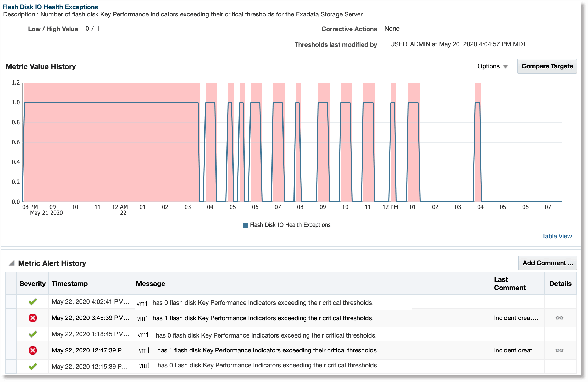
Task: Click the Flash Disk IO Health Exceptions legend swatch
Action: (x=246, y=225)
